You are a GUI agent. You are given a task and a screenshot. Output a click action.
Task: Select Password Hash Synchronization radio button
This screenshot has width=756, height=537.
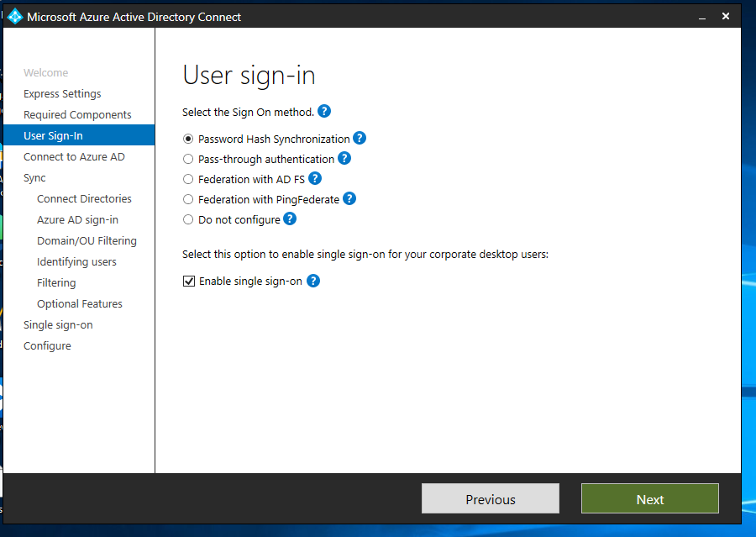(188, 139)
